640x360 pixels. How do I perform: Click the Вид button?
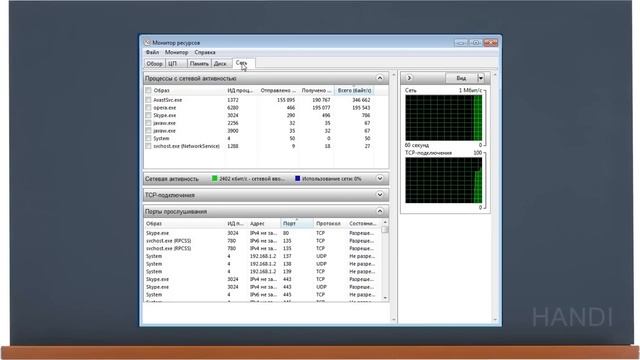[461, 78]
